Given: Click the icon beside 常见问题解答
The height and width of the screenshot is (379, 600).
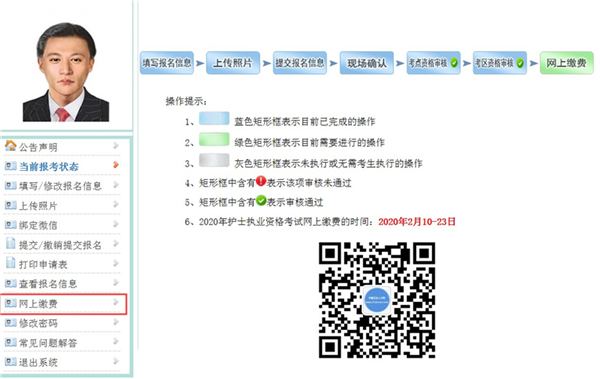Looking at the screenshot, I should pos(10,342).
